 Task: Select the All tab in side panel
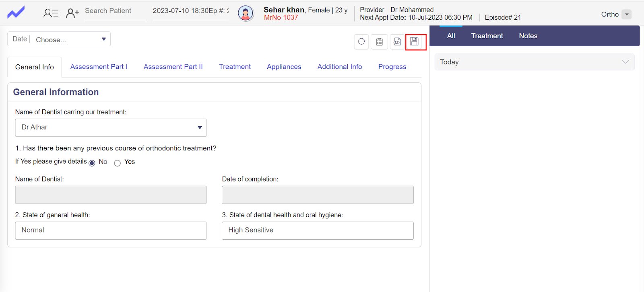(x=451, y=36)
